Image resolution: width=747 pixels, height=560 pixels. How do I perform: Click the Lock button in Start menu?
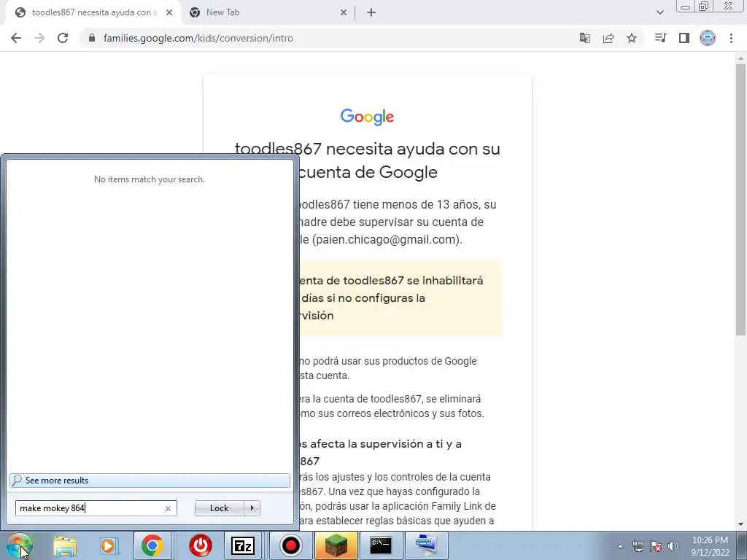click(220, 508)
